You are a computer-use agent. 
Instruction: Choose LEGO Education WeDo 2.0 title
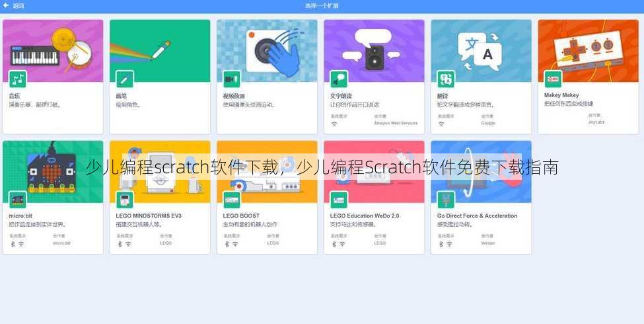365,216
